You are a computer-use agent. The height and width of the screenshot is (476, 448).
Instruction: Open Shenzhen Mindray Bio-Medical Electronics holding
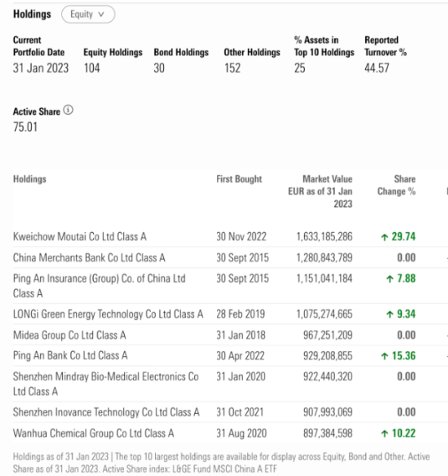tap(106, 384)
